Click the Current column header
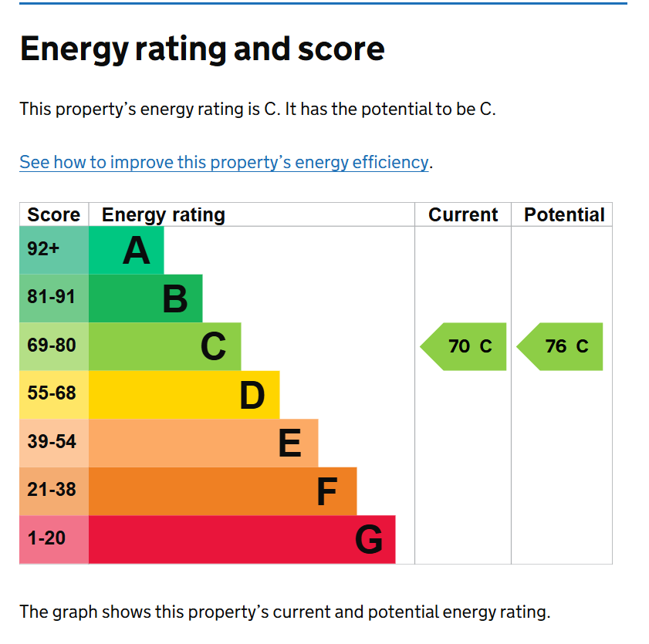 tap(463, 214)
